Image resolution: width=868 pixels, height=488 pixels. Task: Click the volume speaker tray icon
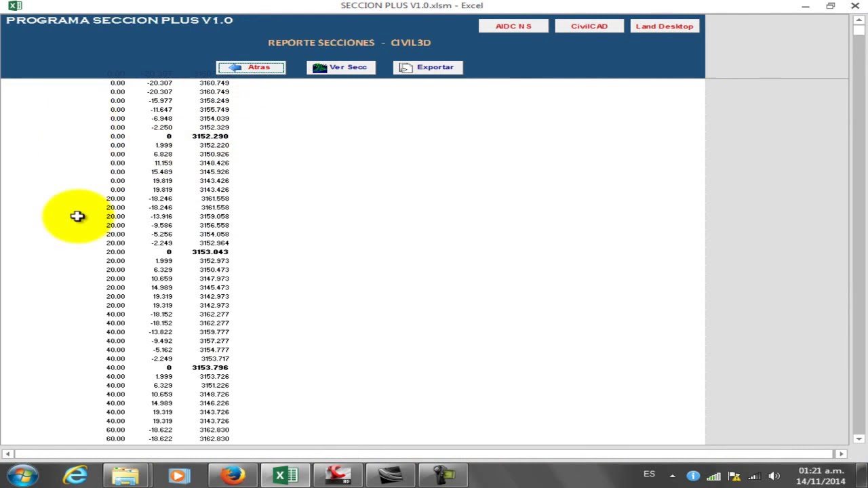(774, 476)
